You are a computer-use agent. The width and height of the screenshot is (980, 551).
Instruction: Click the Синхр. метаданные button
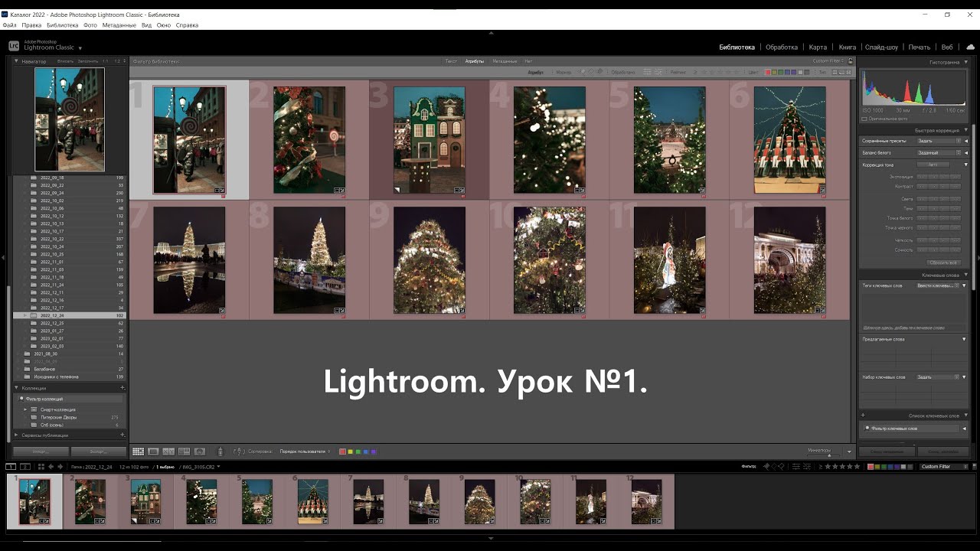pyautogui.click(x=885, y=452)
